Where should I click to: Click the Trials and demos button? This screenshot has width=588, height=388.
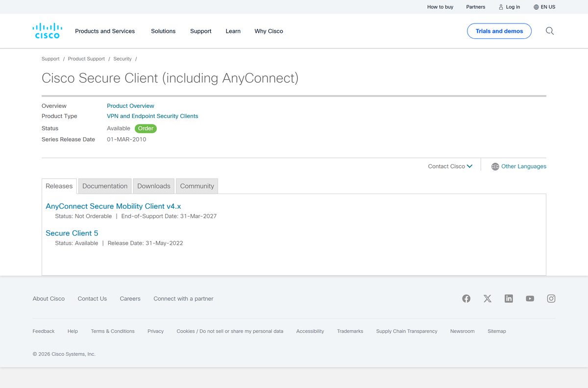click(x=499, y=31)
